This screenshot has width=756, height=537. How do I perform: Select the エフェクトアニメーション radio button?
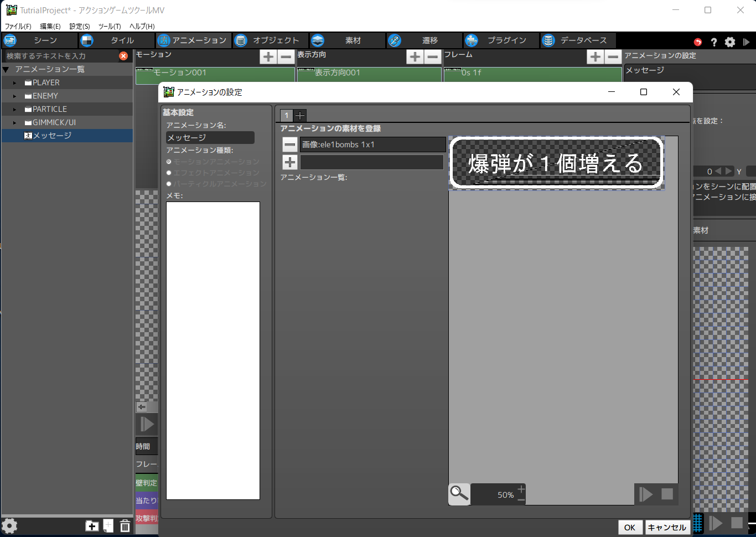click(169, 172)
